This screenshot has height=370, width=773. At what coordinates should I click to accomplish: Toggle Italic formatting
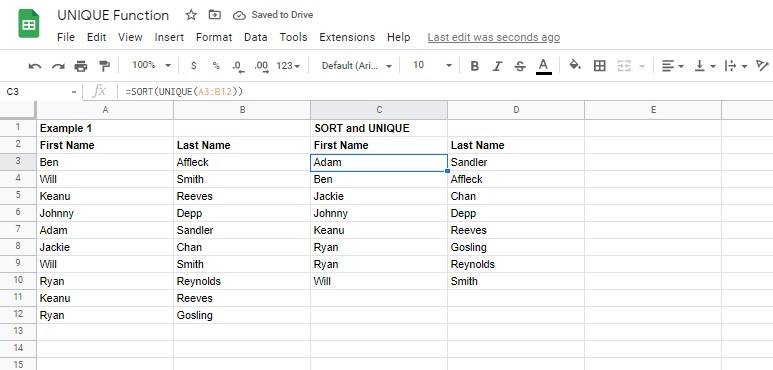click(497, 66)
